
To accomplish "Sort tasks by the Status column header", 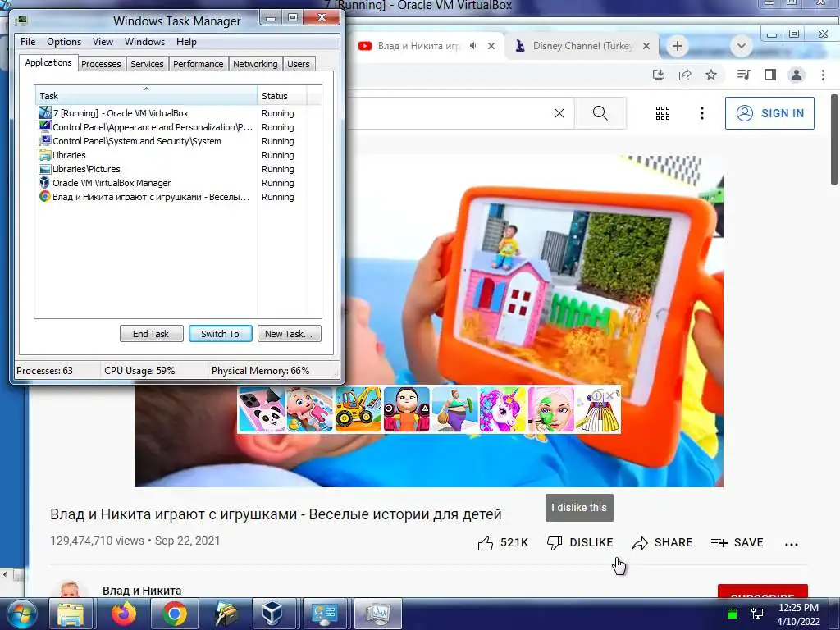I will click(282, 96).
